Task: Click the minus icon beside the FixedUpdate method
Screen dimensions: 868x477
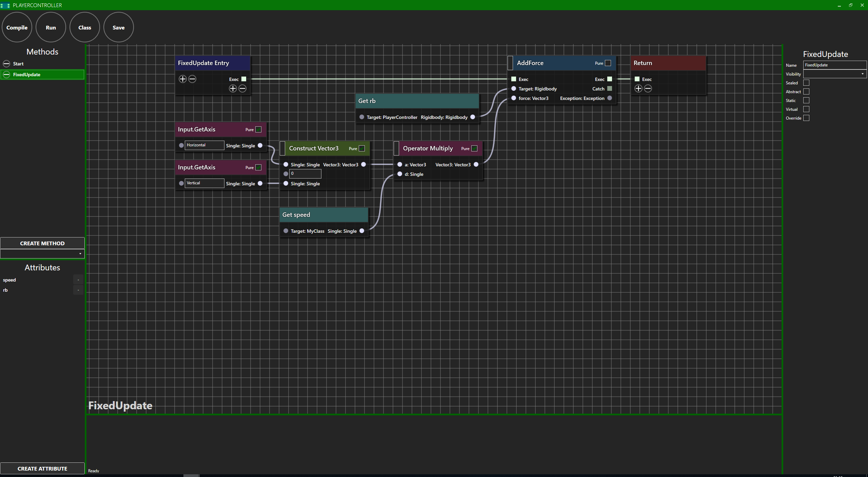Action: click(6, 75)
